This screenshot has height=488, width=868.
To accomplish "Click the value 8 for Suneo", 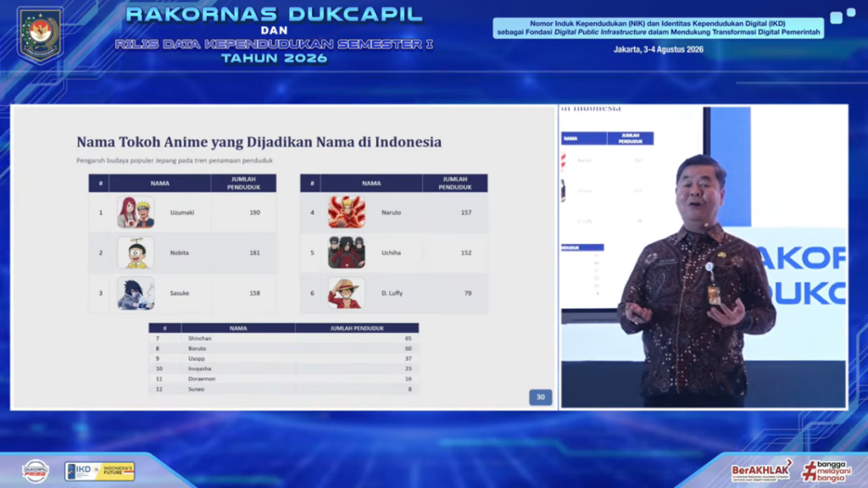I will tap(409, 389).
